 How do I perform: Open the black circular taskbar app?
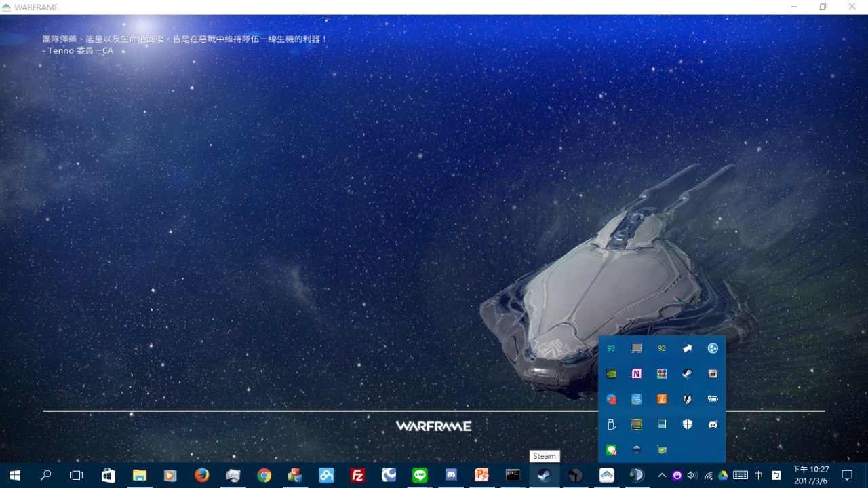point(576,476)
